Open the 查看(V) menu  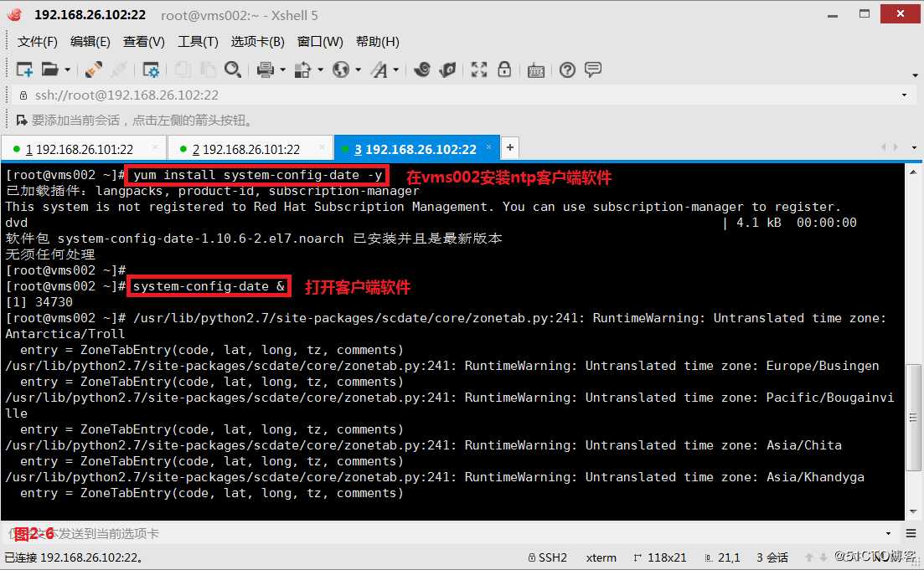click(144, 42)
